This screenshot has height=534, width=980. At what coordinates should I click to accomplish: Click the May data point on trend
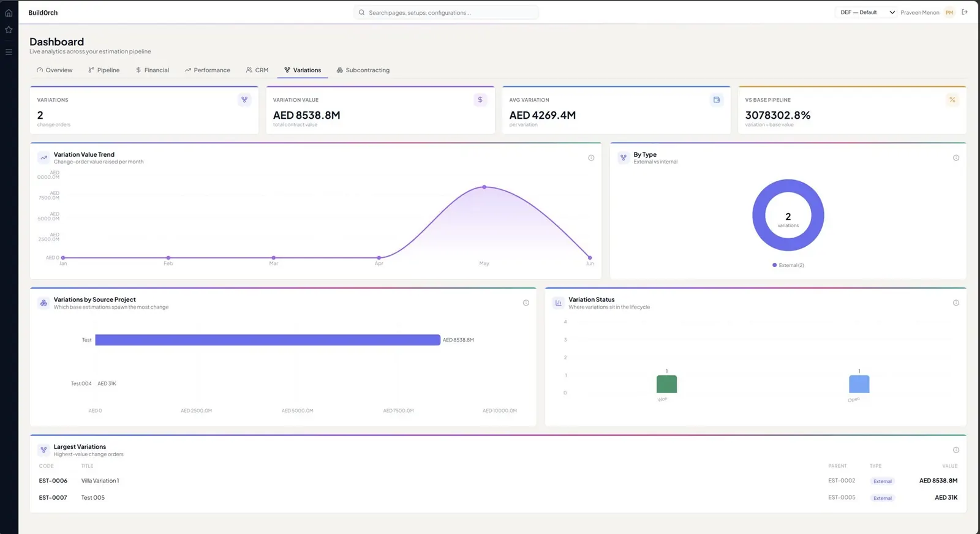pos(484,187)
